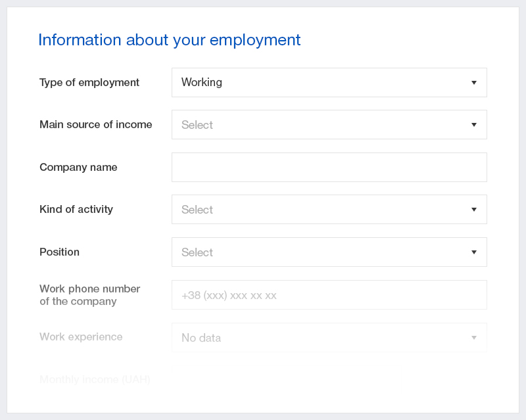
Task: Click the "Company name" label text
Action: click(78, 168)
